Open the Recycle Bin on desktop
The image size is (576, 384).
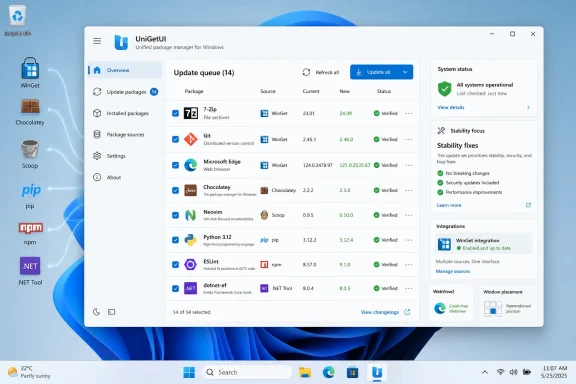[x=17, y=21]
